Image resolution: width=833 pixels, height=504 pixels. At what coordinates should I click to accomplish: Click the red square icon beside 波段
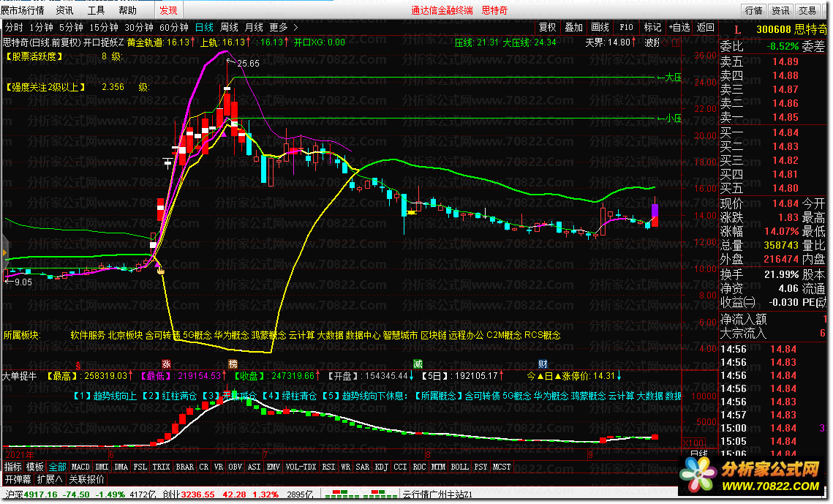pos(675,42)
